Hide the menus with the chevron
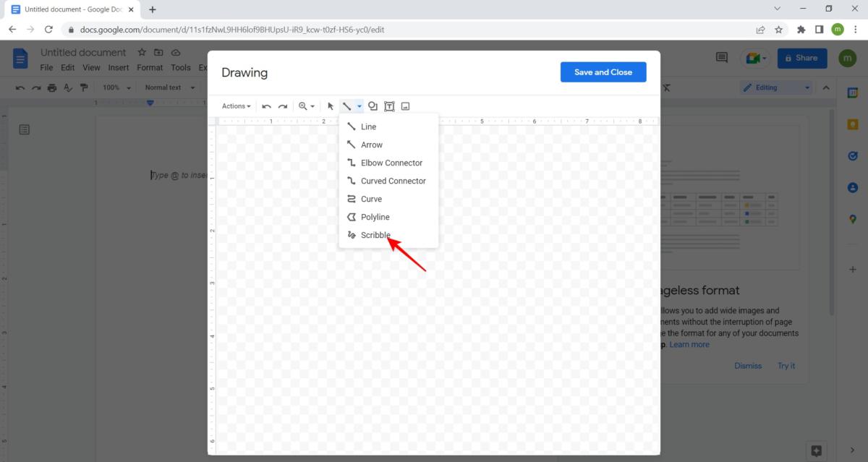This screenshot has height=462, width=868. [825, 87]
